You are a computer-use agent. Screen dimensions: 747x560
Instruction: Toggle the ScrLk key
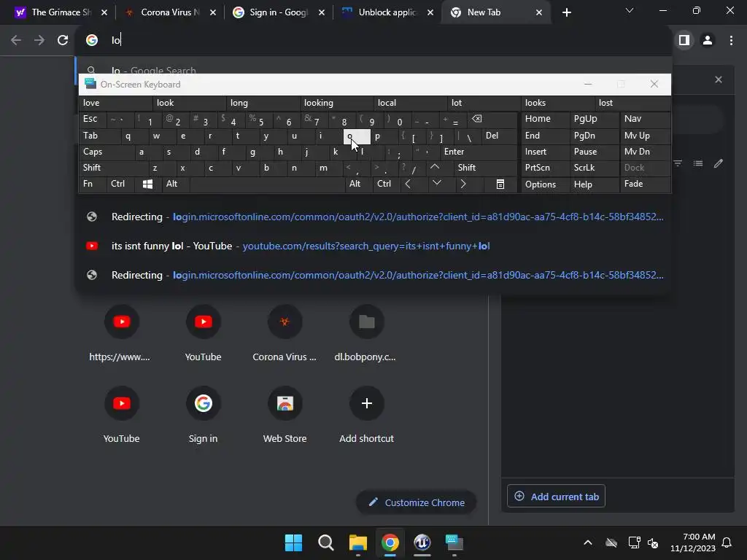tap(594, 168)
